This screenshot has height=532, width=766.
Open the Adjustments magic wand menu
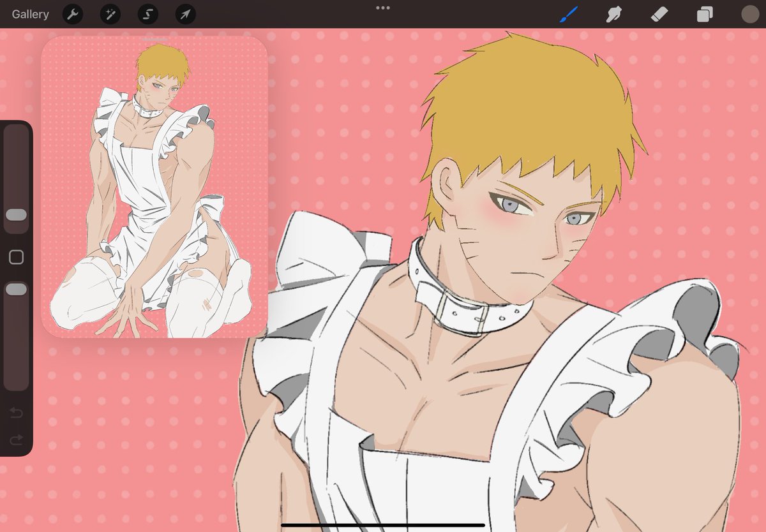110,14
